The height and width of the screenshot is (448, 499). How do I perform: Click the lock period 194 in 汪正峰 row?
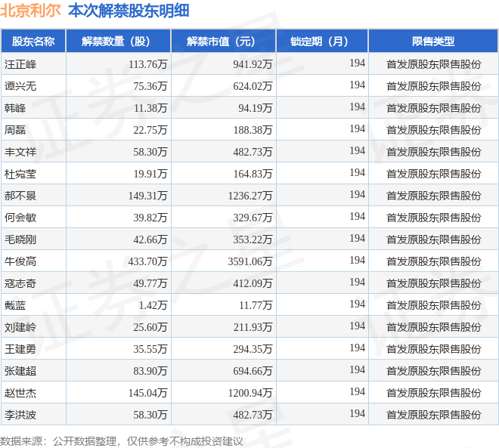point(357,63)
